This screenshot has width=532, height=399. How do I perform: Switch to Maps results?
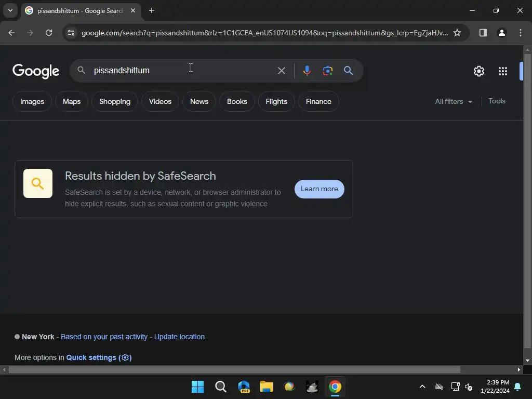pos(72,101)
